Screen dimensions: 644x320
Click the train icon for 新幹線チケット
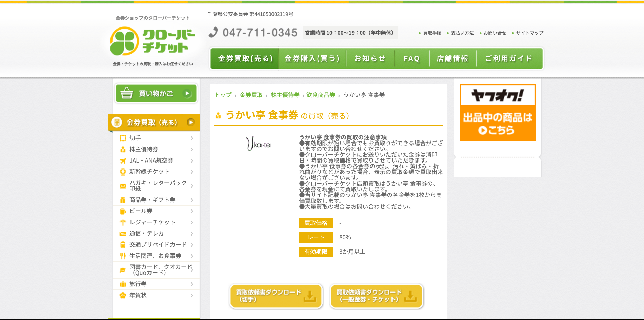(x=123, y=172)
